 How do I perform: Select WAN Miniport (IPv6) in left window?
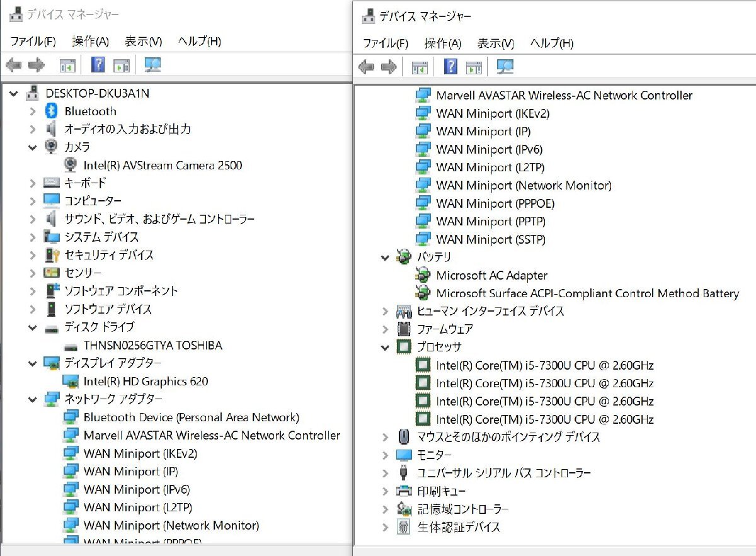pos(136,489)
